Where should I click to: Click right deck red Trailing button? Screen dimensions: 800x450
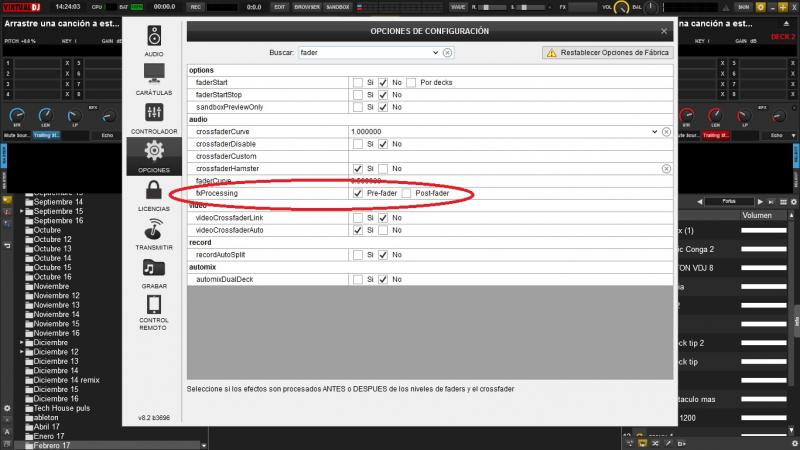[716, 135]
